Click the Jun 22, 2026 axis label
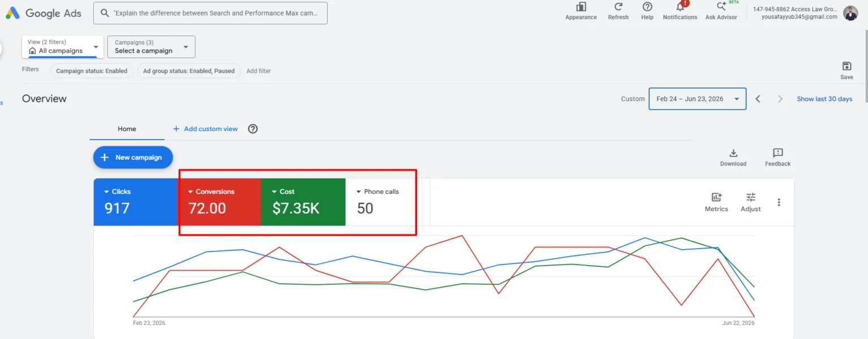The height and width of the screenshot is (339, 868). point(739,323)
